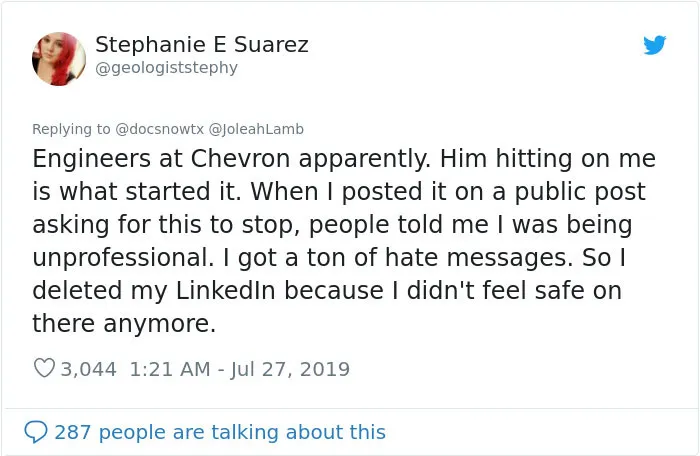
Task: Click the @geologiststephy handle
Action: [167, 68]
